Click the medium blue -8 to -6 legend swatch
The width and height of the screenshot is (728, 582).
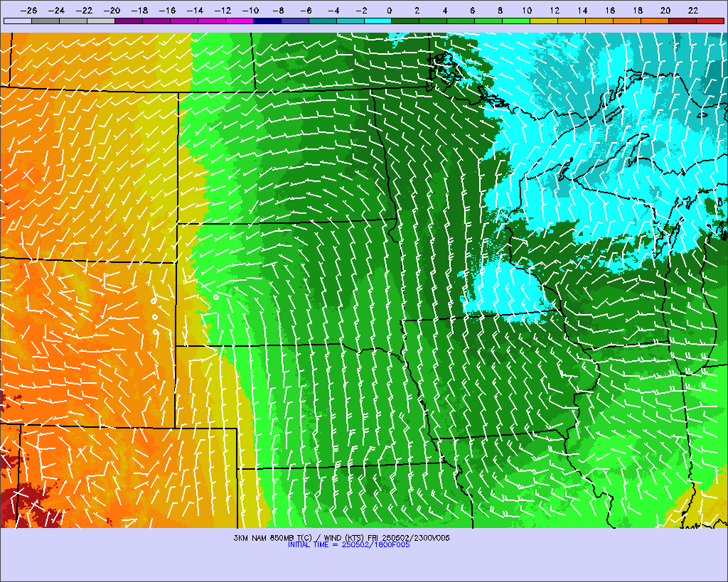[295, 21]
